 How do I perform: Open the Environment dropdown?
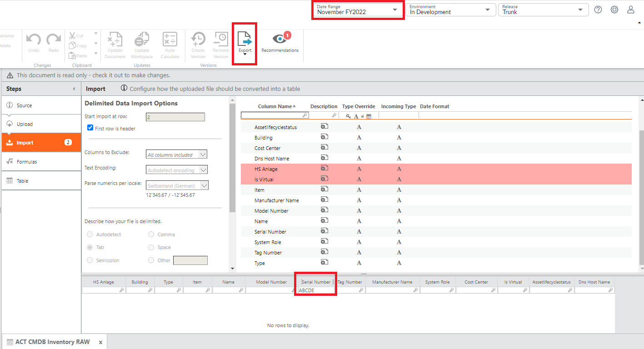pyautogui.click(x=451, y=10)
